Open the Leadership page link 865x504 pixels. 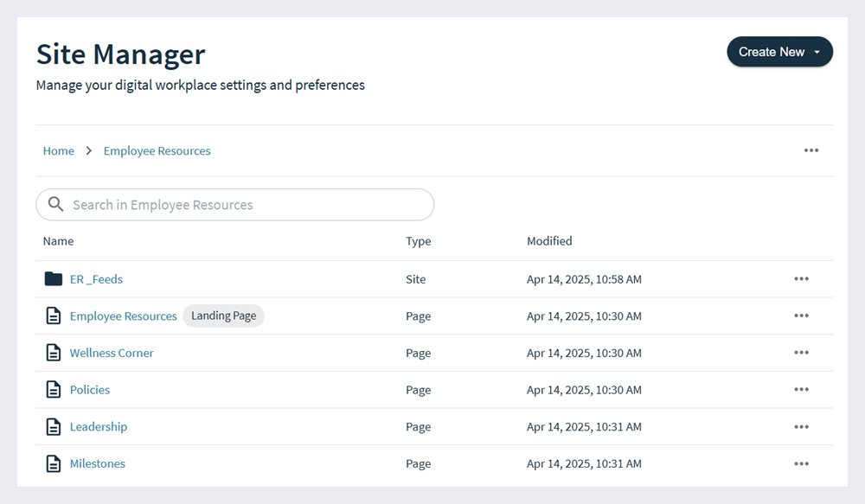(x=99, y=427)
